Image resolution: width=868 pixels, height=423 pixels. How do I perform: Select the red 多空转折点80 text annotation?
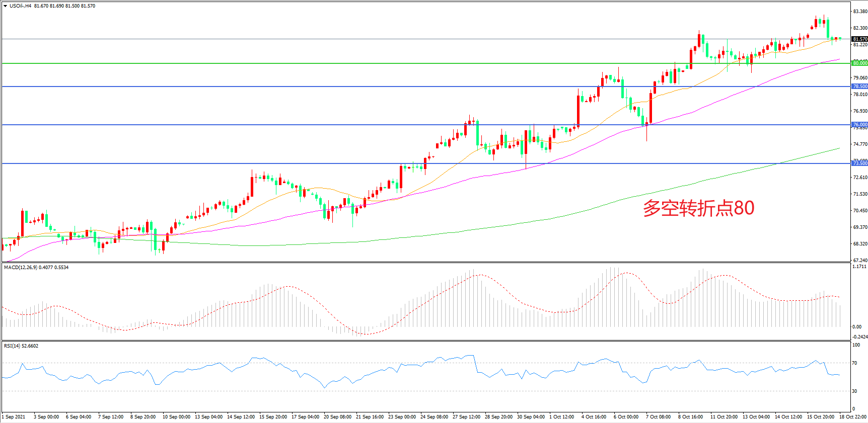point(698,208)
